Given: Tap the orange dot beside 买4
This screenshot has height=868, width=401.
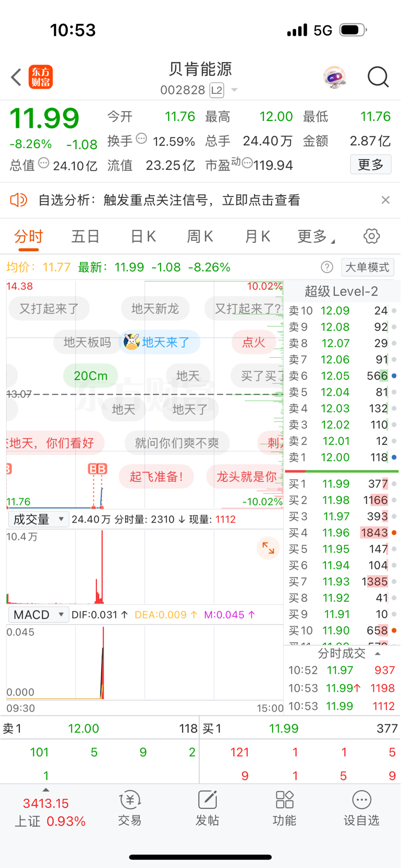Looking at the screenshot, I should (x=394, y=533).
